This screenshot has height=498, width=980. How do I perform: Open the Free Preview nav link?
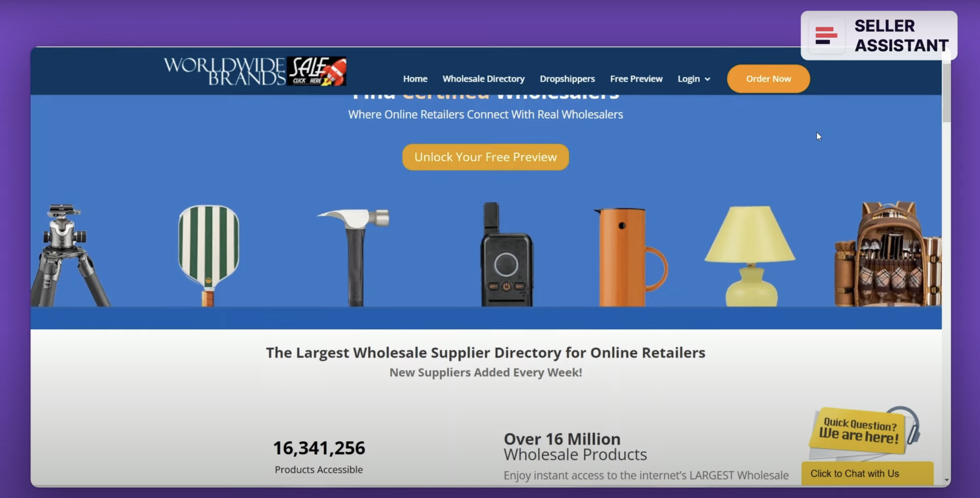pos(636,79)
